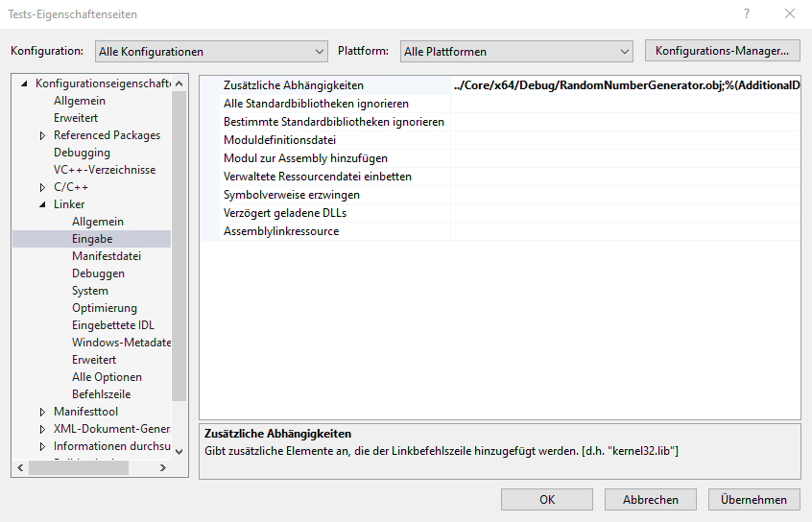Confirm with the OK button

pyautogui.click(x=547, y=500)
